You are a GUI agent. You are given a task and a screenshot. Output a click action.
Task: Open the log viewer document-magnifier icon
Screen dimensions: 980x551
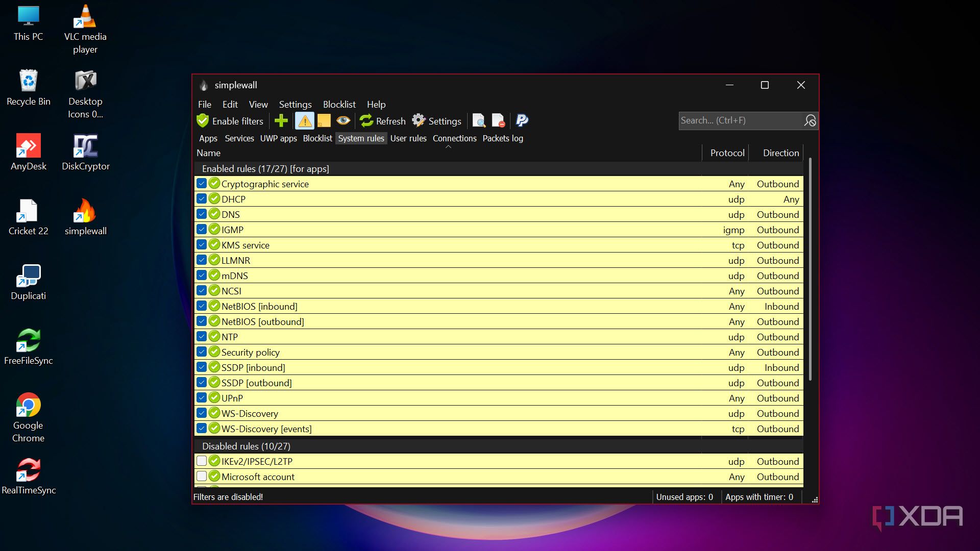(479, 121)
